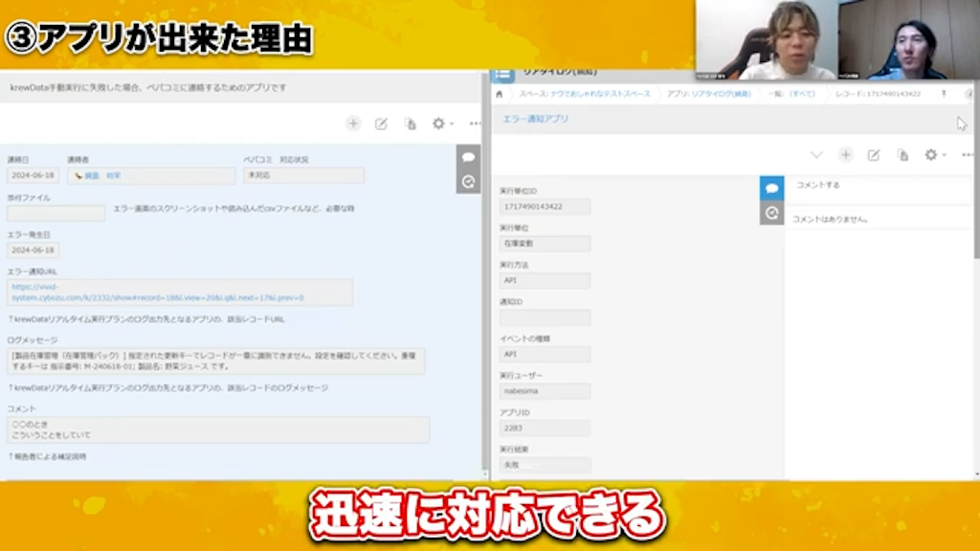Add a new record in right window
980x551 pixels.
pyautogui.click(x=846, y=155)
